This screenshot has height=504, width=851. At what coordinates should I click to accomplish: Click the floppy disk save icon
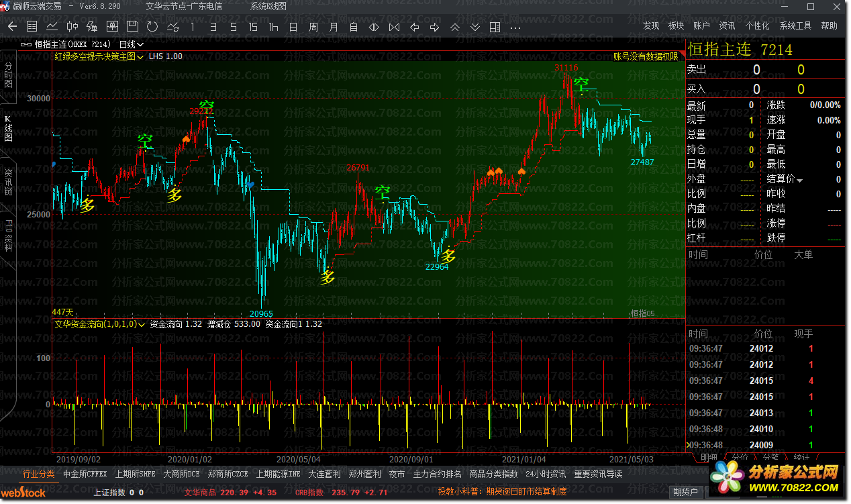[132, 27]
